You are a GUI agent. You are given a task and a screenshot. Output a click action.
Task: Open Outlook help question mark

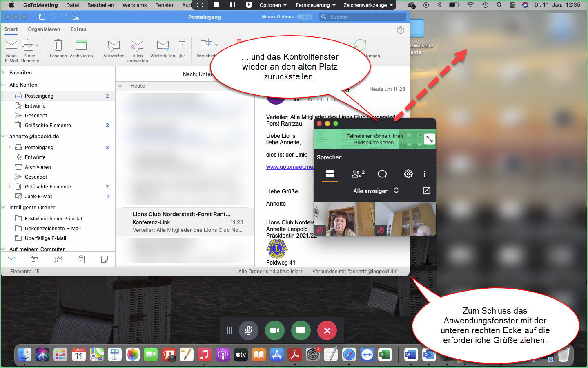pyautogui.click(x=401, y=30)
